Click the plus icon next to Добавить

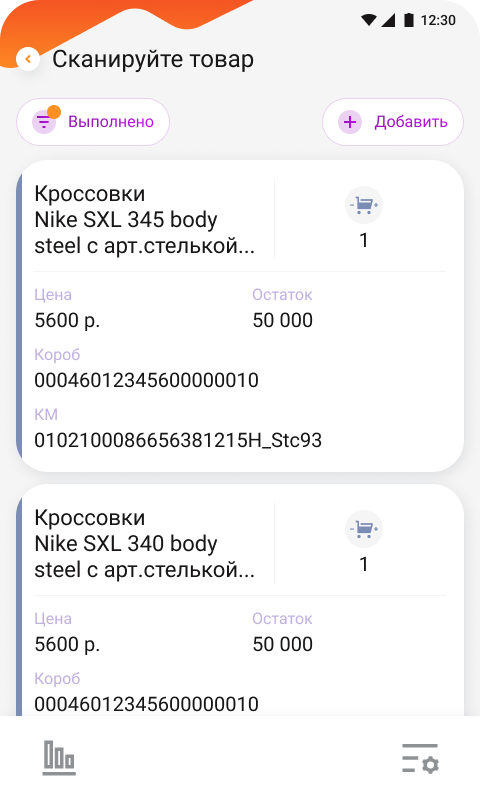click(x=350, y=122)
